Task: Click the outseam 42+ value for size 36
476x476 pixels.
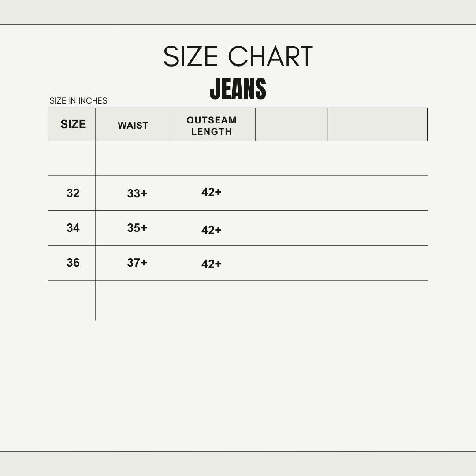Action: pyautogui.click(x=212, y=264)
